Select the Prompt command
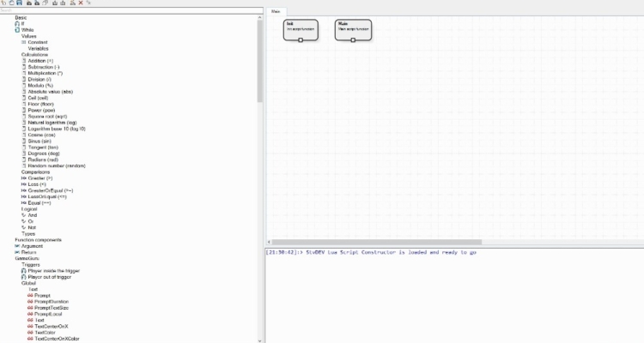This screenshot has width=644, height=343. pos(39,295)
